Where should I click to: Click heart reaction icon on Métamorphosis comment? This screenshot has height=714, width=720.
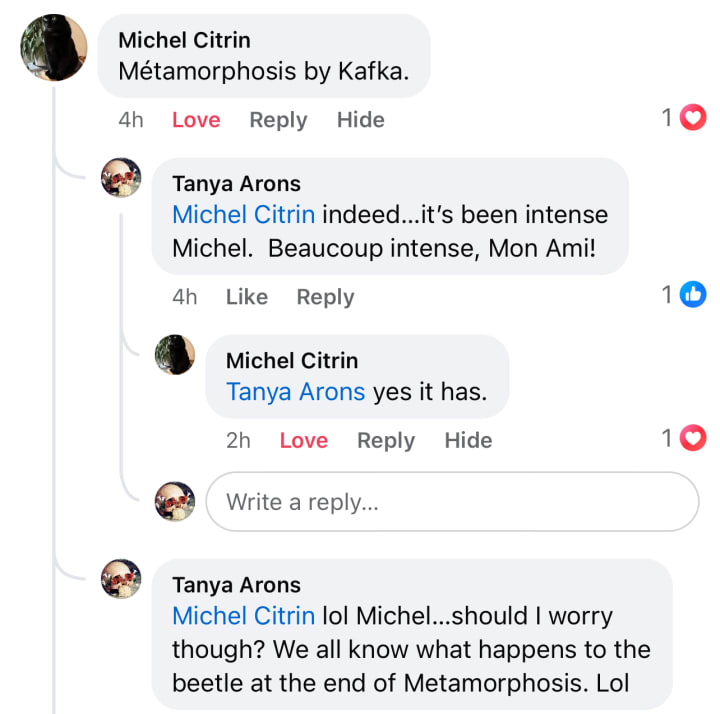692,118
